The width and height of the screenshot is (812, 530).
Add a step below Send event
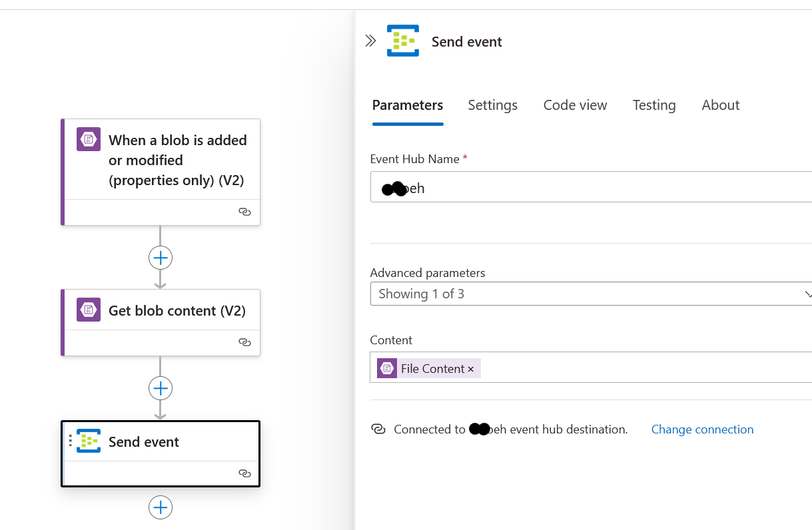point(161,508)
